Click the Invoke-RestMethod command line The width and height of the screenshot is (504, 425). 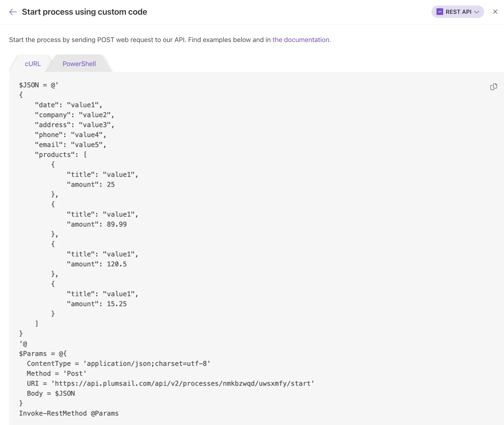pyautogui.click(x=69, y=413)
